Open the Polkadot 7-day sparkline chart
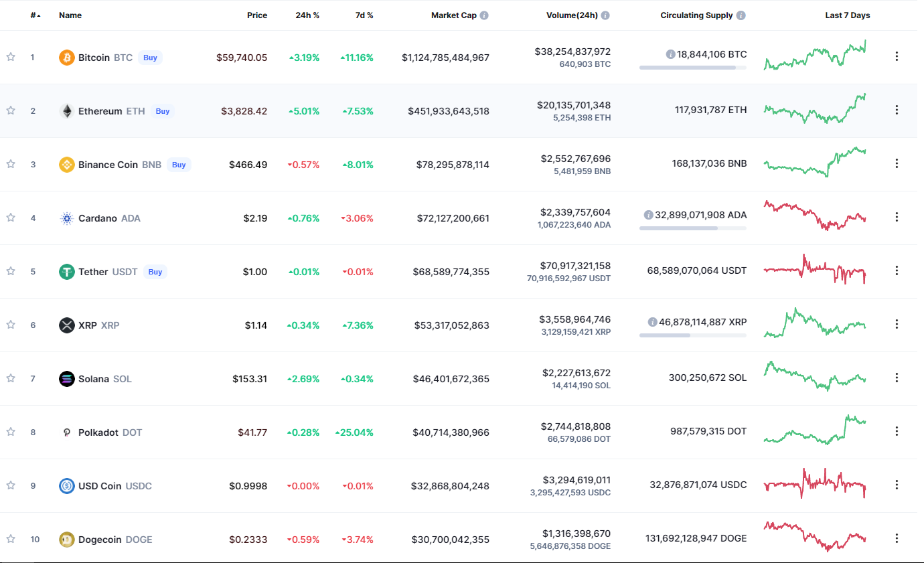 click(x=815, y=429)
